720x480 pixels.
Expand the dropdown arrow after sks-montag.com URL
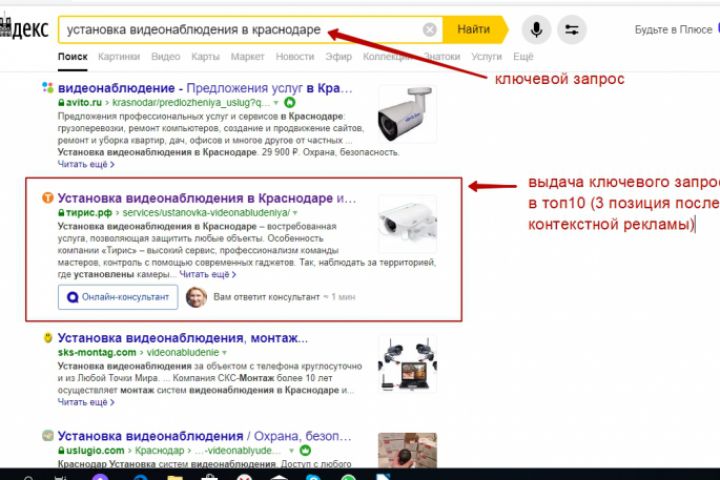pyautogui.click(x=224, y=353)
